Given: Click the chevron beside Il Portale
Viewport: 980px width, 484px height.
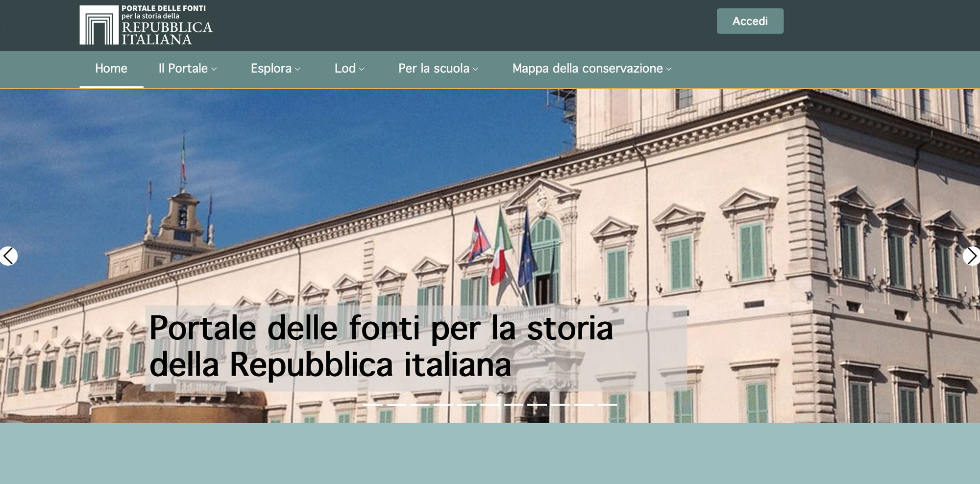Looking at the screenshot, I should pos(214,69).
